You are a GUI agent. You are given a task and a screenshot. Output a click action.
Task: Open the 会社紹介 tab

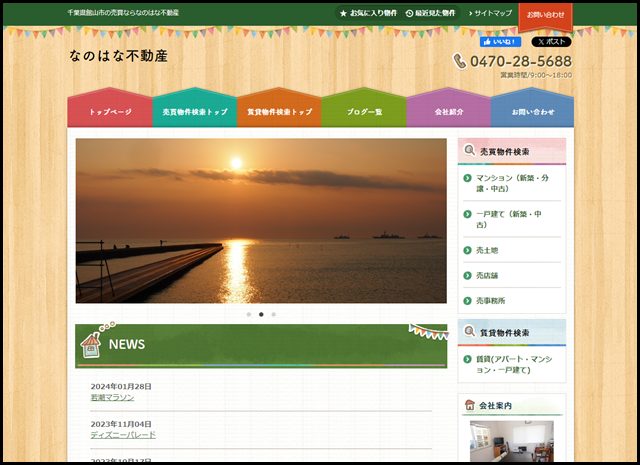(449, 108)
